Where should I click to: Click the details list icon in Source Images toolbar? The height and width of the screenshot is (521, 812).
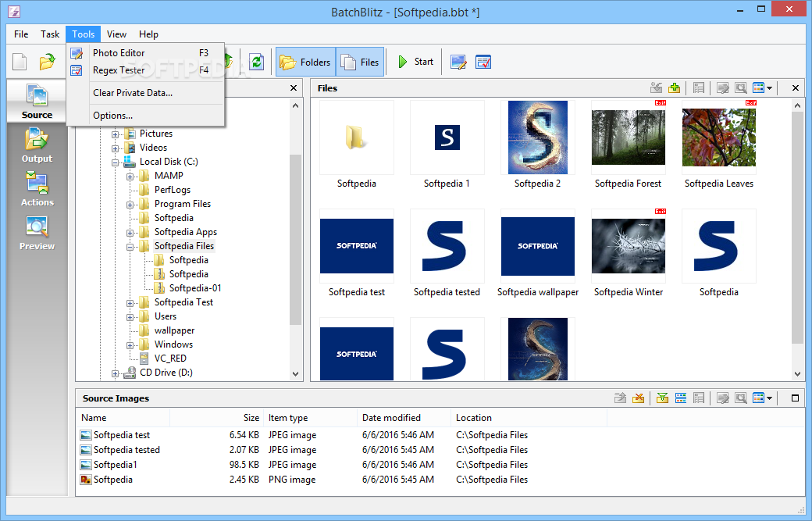[x=699, y=398]
